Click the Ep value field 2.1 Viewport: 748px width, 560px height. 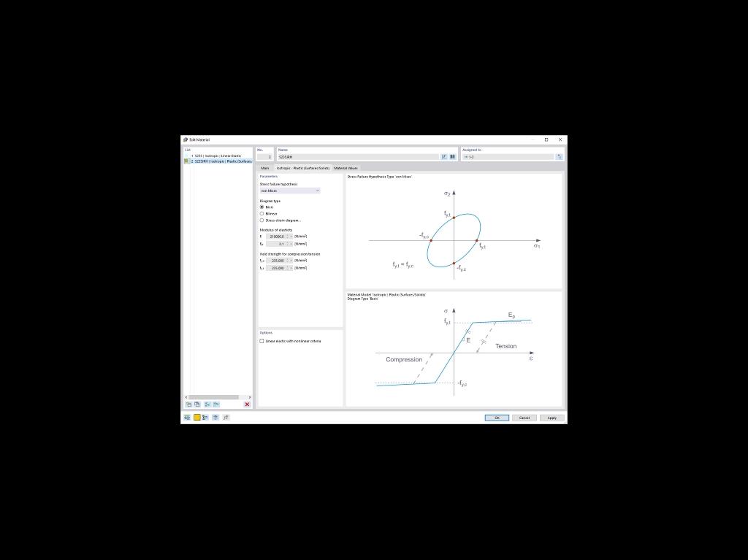coord(275,244)
